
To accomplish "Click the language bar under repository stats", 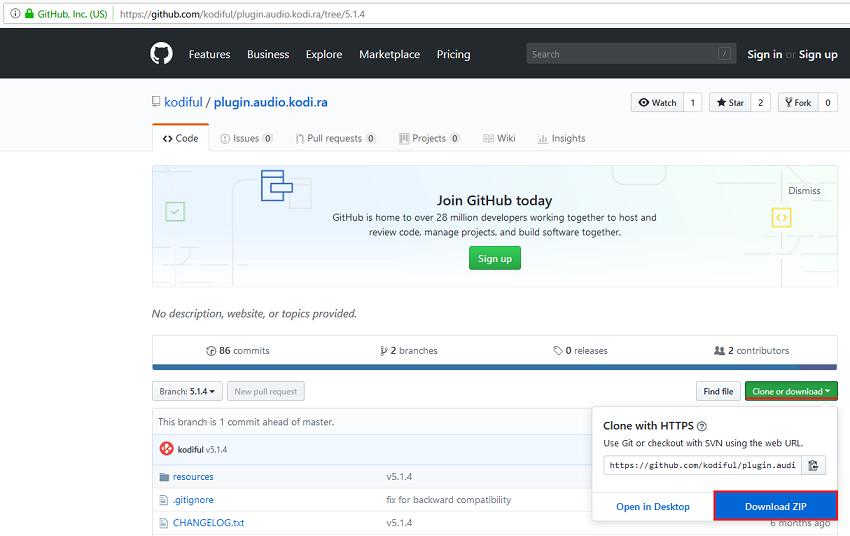I will click(494, 367).
